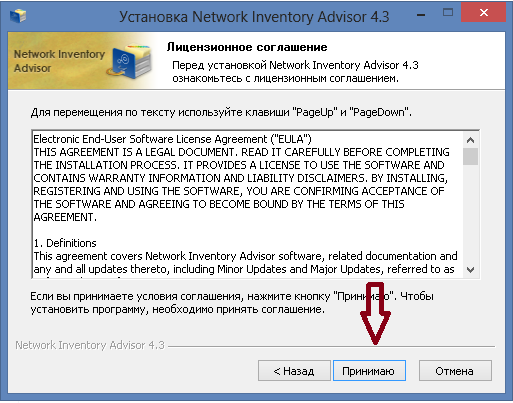Click the "Лицензионное соглашение" header title

[247, 47]
